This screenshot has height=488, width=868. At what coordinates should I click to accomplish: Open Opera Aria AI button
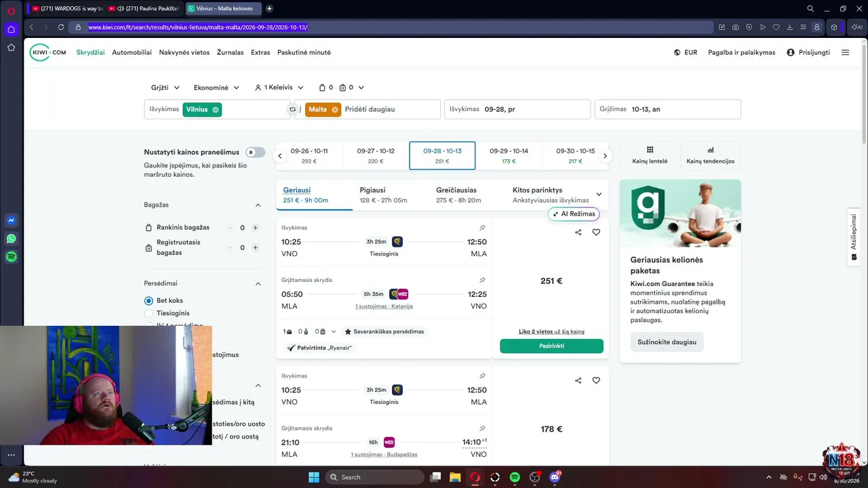pos(856,27)
